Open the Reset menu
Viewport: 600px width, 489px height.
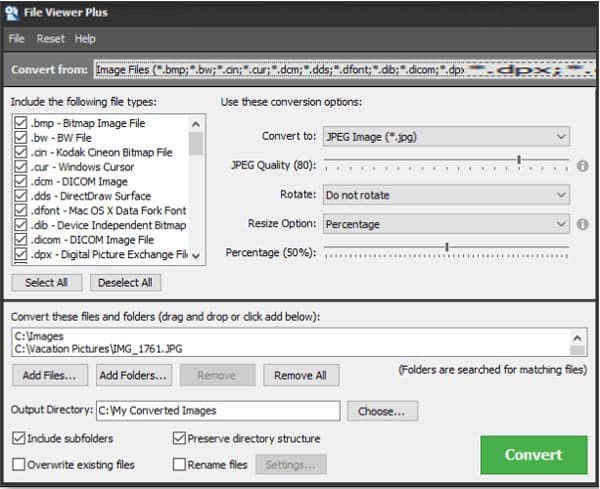pos(51,39)
